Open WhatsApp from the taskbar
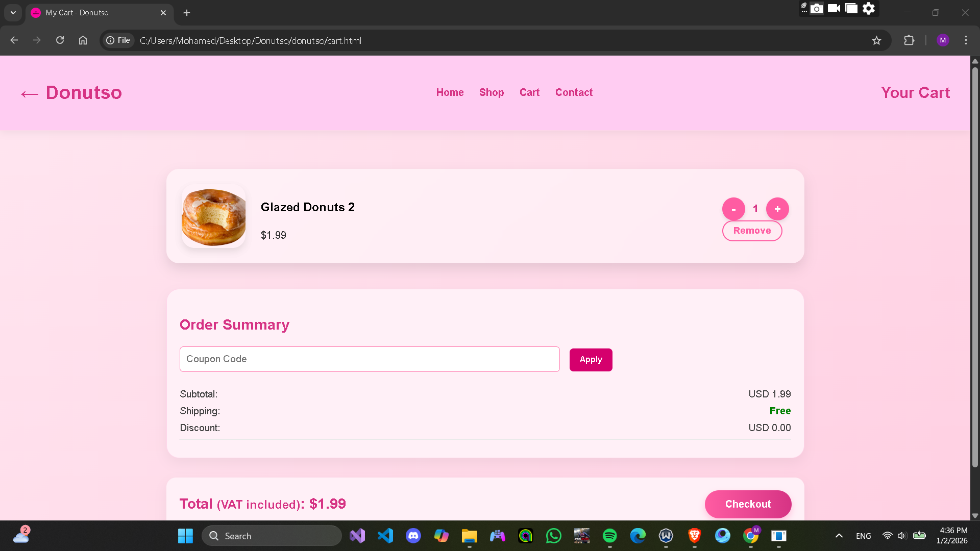The width and height of the screenshot is (980, 551). tap(553, 536)
